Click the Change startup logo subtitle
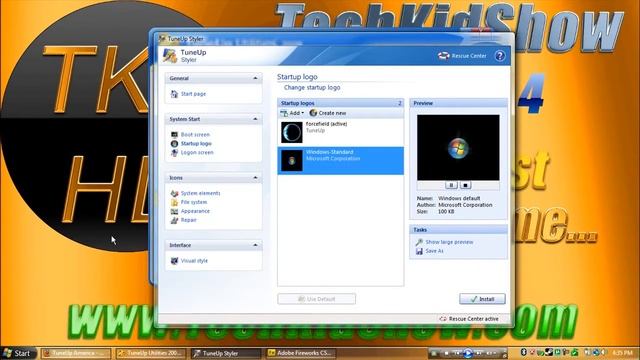Viewport: 640px width, 360px height. [312, 88]
